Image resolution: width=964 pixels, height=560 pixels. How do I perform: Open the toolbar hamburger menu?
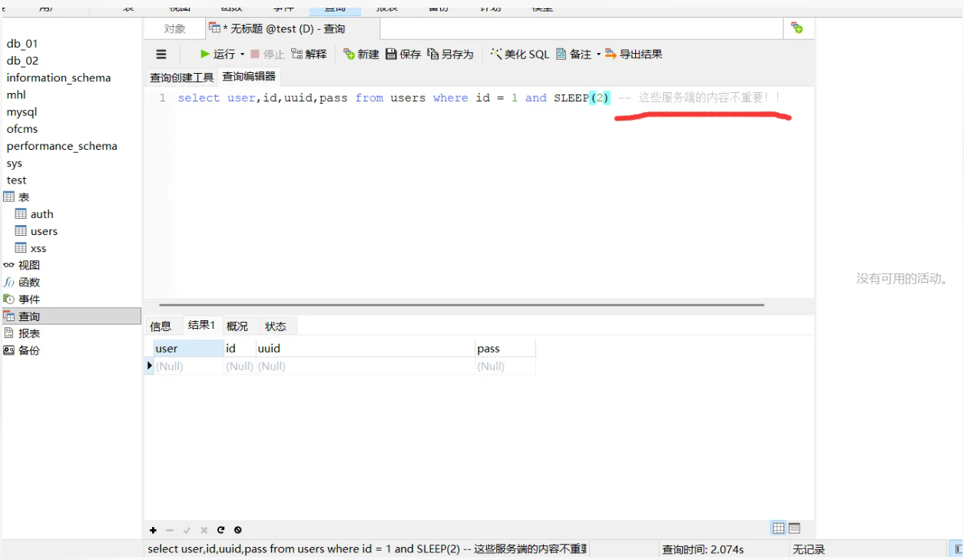click(x=161, y=54)
